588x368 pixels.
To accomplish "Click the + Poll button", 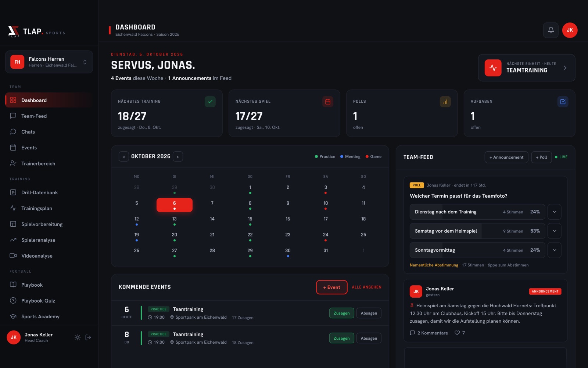I will [x=541, y=157].
